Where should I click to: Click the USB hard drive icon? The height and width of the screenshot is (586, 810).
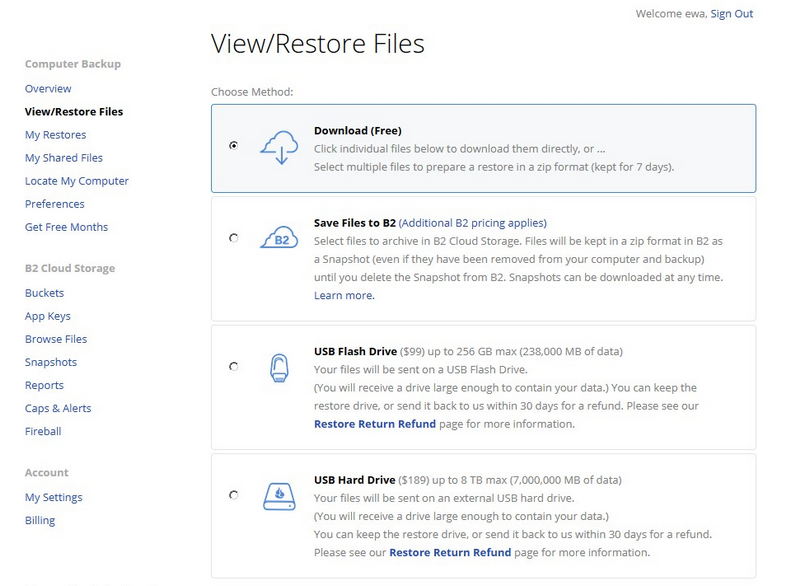point(279,495)
